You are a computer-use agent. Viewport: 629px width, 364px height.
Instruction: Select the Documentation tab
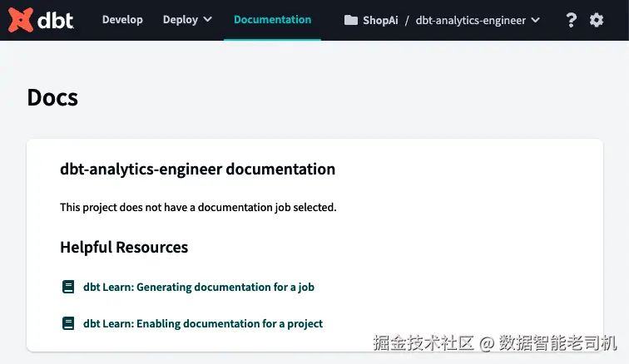[272, 20]
